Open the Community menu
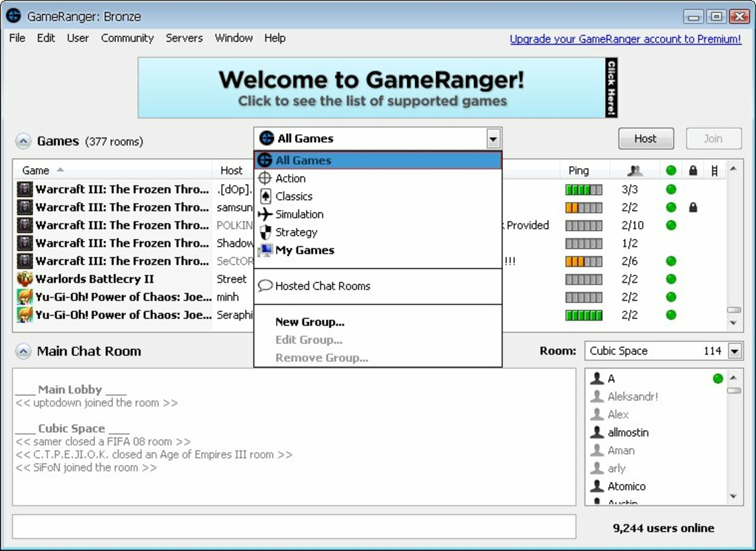The width and height of the screenshot is (756, 551). pyautogui.click(x=127, y=38)
